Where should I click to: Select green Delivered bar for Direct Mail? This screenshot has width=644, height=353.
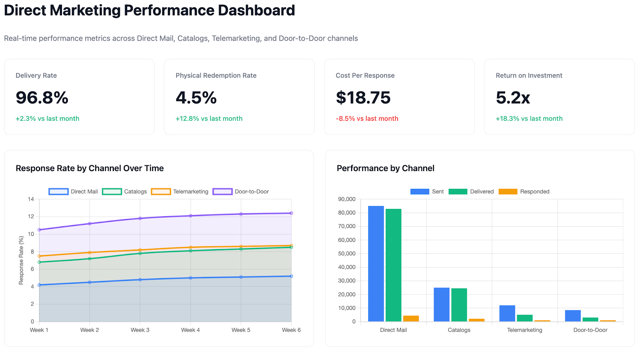393,265
